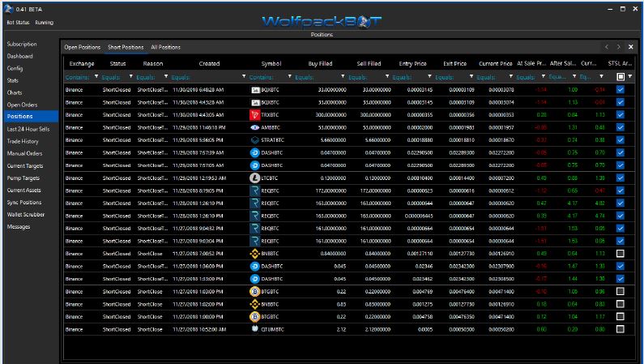Click tab scroll right arrow
The image size is (644, 364).
(x=619, y=47)
